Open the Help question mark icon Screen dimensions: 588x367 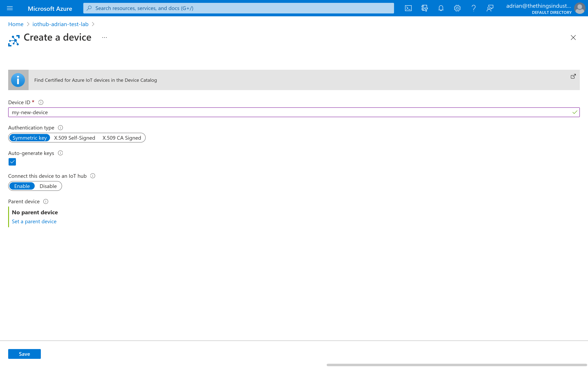click(x=473, y=8)
